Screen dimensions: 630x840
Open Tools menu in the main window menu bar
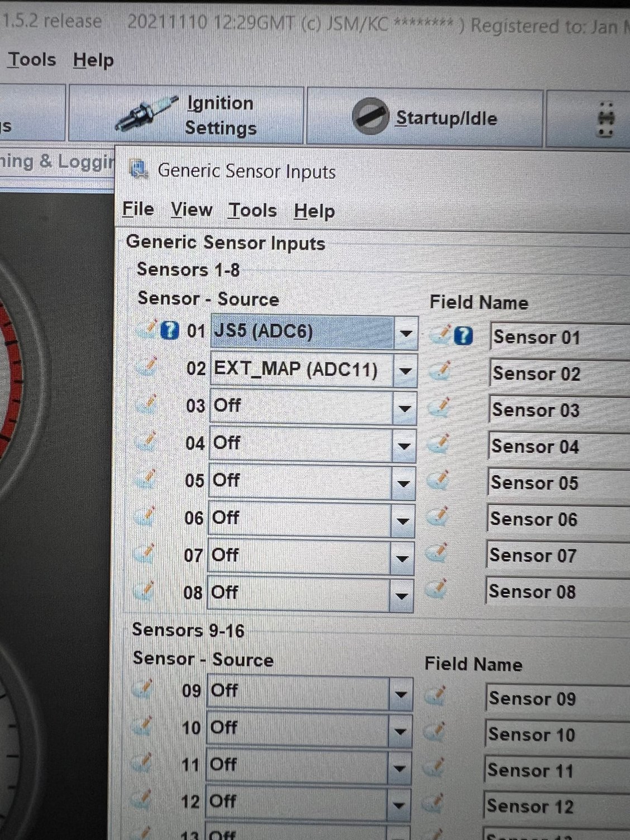(x=32, y=59)
